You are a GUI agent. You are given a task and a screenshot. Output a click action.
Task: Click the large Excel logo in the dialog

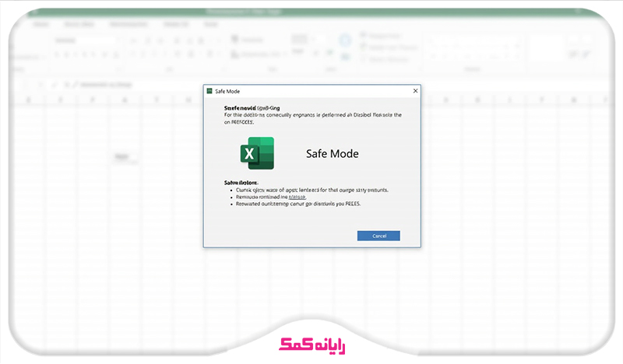257,153
